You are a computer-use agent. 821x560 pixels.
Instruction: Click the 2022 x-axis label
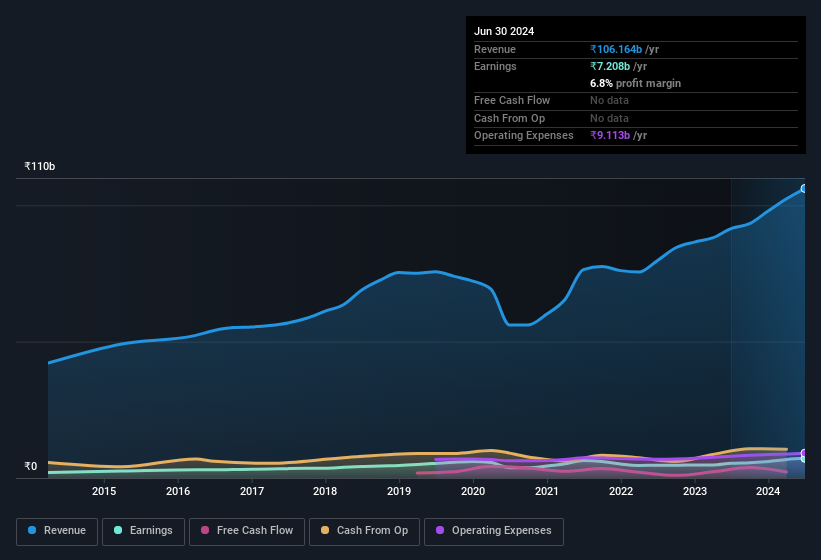(x=621, y=491)
